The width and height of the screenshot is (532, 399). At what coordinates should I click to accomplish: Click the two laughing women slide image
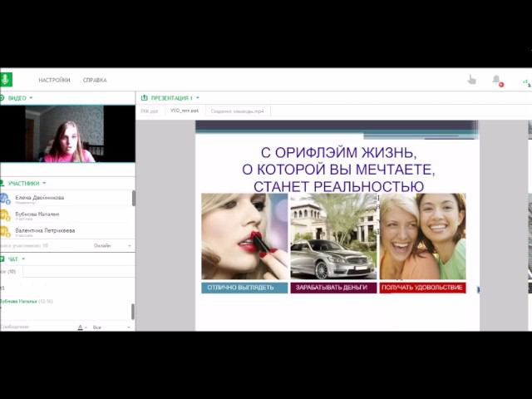(x=423, y=236)
